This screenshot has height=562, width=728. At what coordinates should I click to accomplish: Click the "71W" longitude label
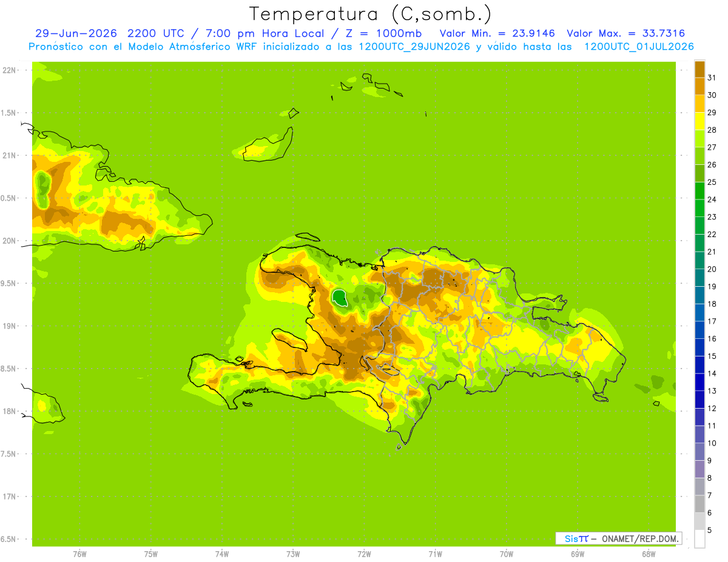(435, 554)
